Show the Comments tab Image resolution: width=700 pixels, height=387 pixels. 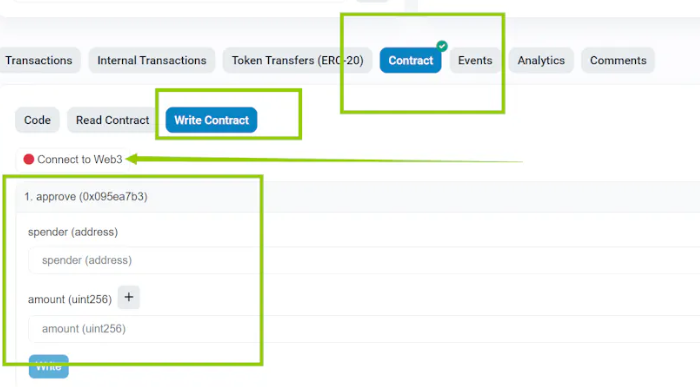(x=618, y=60)
